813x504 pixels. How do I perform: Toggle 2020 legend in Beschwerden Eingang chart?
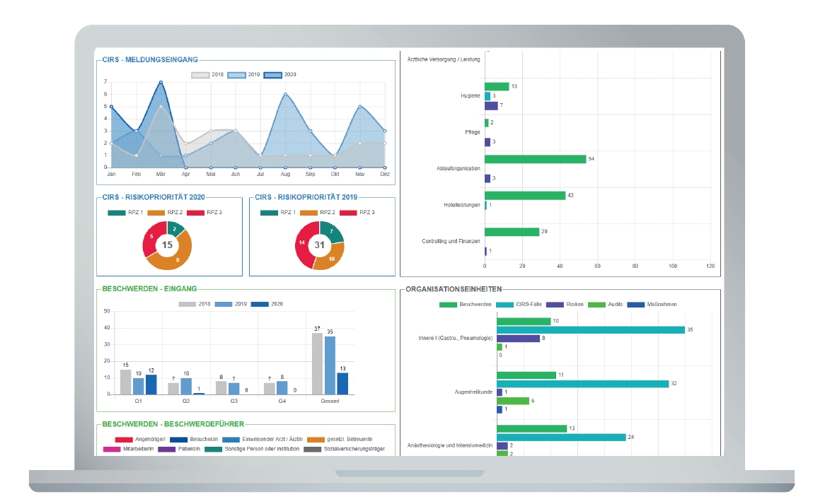pos(267,304)
